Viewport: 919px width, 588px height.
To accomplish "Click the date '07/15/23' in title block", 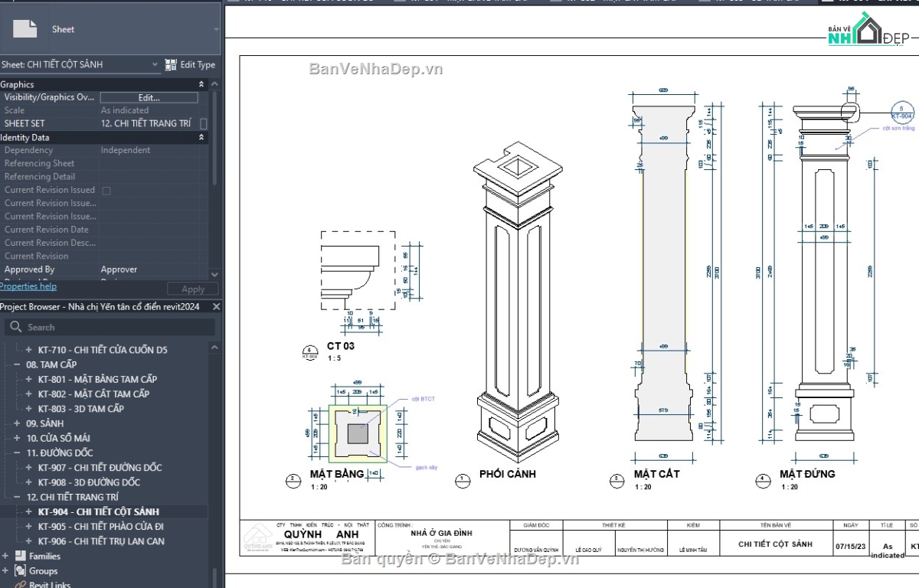I will tap(851, 547).
